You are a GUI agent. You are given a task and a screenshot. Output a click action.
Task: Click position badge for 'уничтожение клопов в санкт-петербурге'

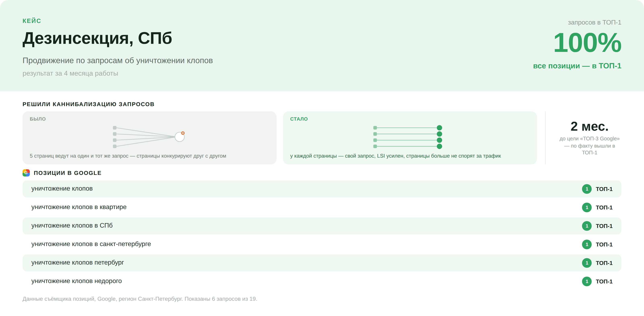587,245
